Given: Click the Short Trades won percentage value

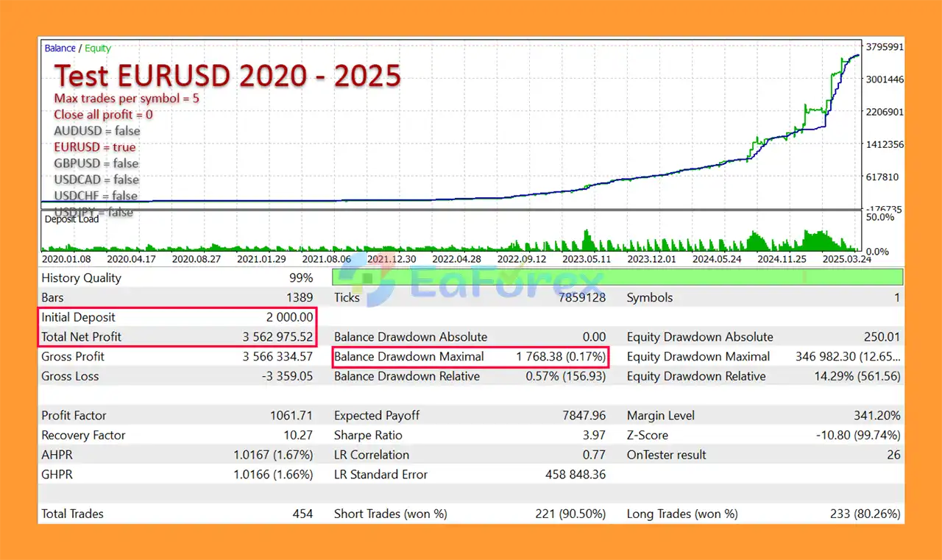Looking at the screenshot, I should (570, 514).
